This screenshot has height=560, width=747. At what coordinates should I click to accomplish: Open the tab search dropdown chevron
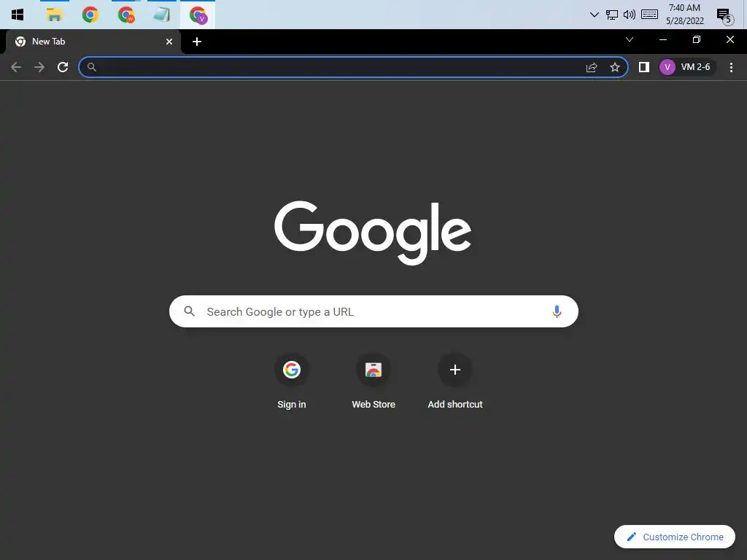click(630, 39)
